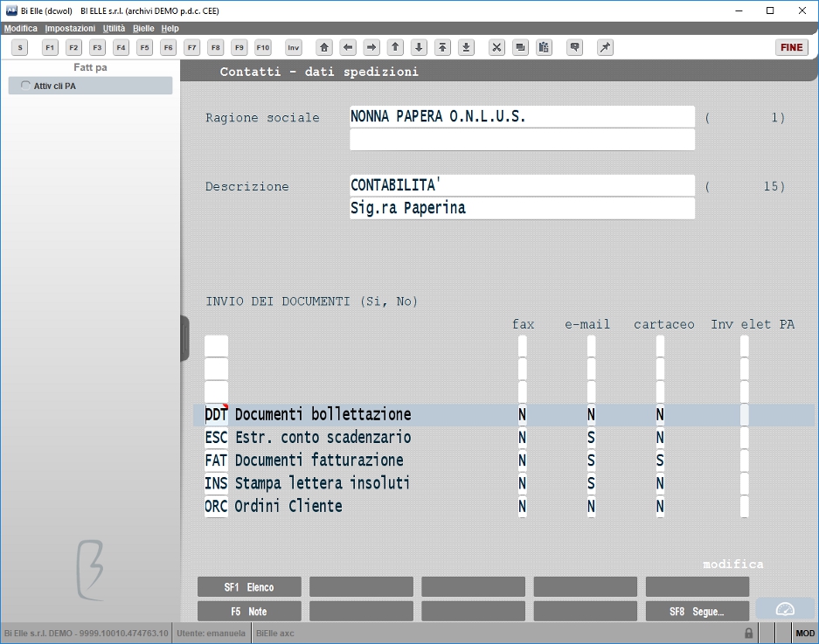
Task: Click e-mail value for Ordini Cliente
Action: [591, 507]
